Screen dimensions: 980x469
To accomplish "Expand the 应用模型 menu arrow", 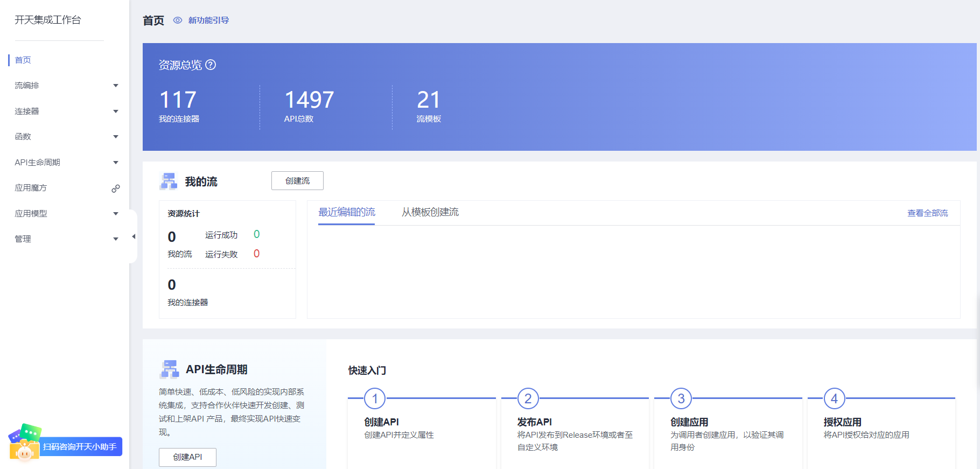I will point(116,214).
